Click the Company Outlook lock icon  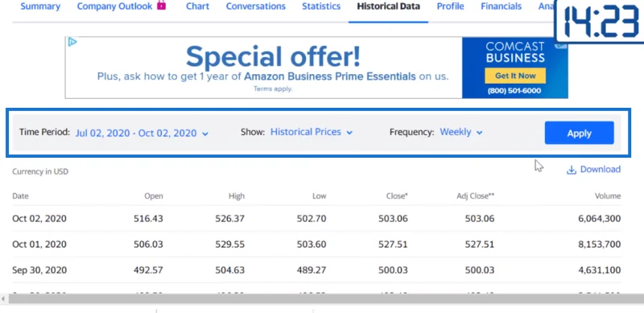tap(162, 6)
